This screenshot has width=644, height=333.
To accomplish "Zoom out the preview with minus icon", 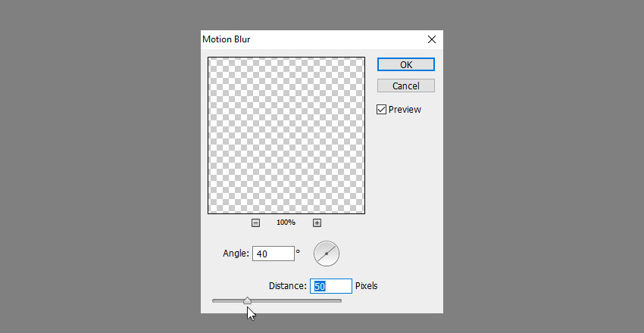I will coord(255,223).
